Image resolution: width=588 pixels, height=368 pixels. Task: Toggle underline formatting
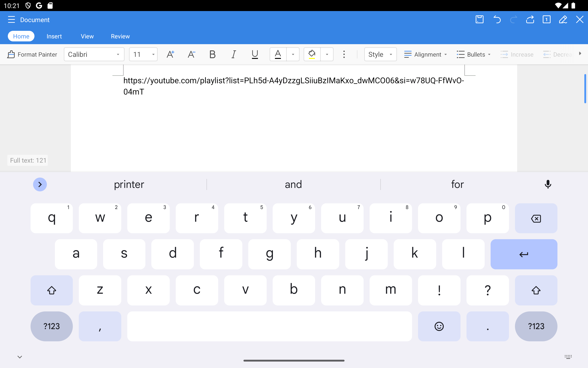click(255, 54)
